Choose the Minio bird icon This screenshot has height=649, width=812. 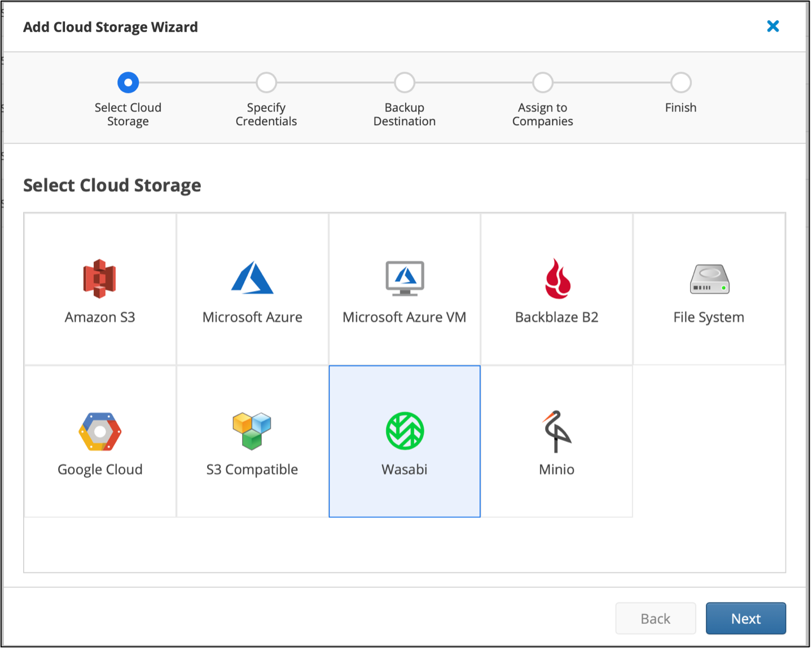(557, 431)
